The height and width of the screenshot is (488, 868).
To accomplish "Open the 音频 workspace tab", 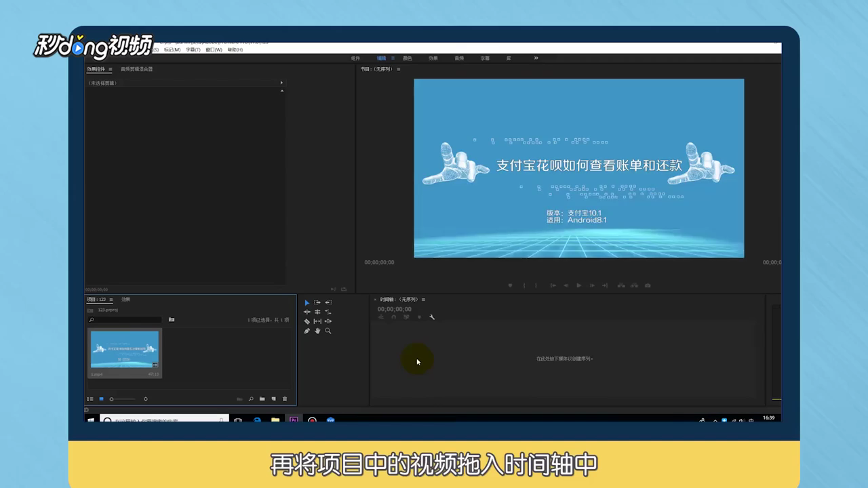I will pyautogui.click(x=459, y=58).
